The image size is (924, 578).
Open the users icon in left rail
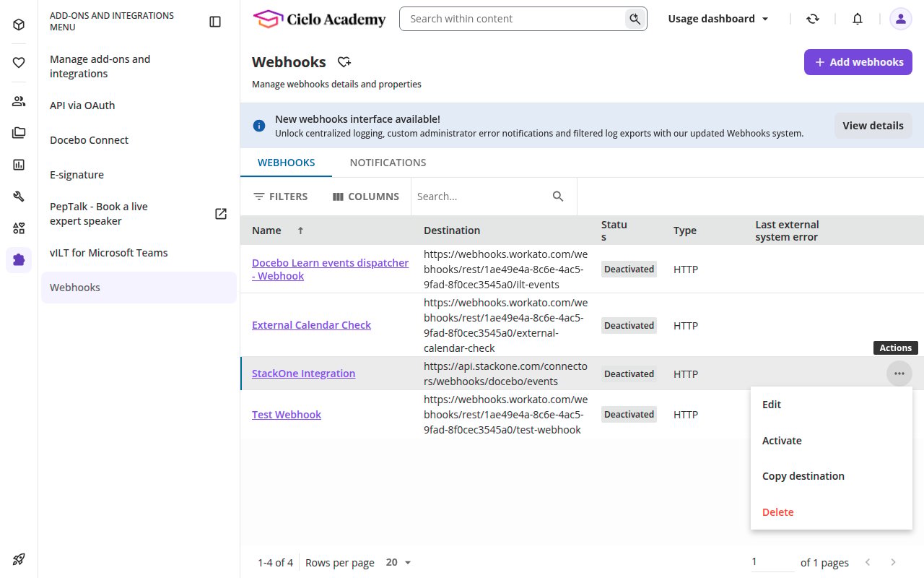pyautogui.click(x=19, y=101)
